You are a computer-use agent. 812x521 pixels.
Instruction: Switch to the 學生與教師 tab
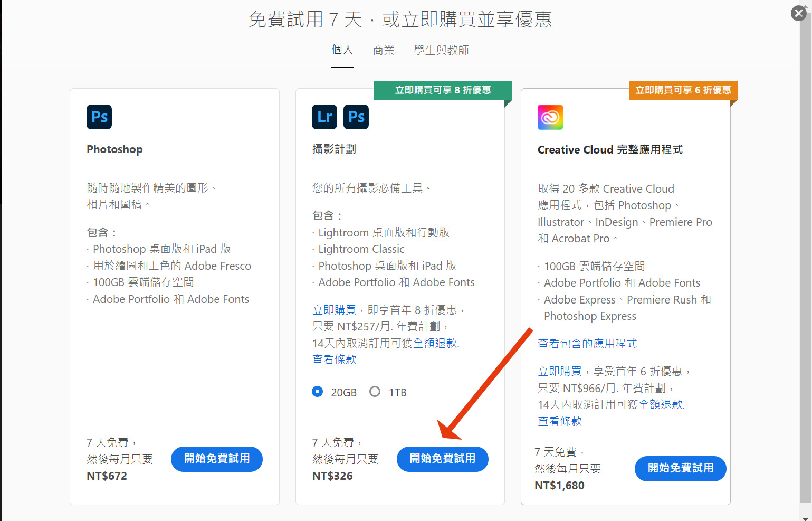click(x=441, y=50)
